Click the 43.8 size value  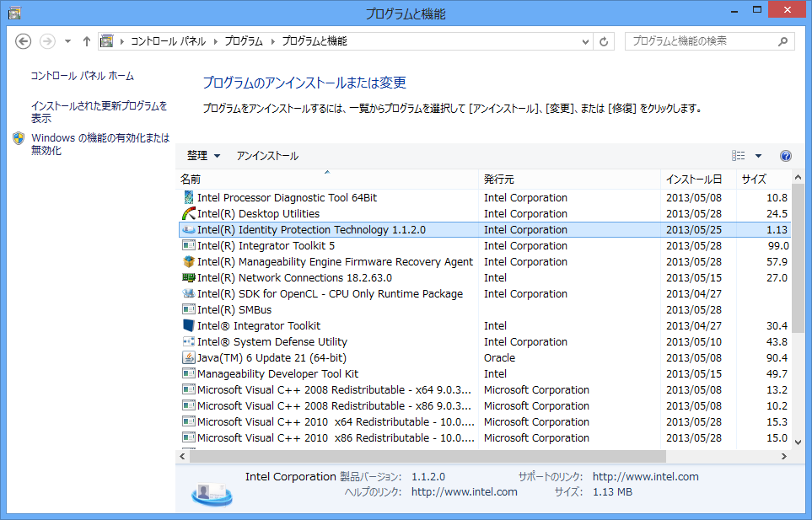[777, 342]
